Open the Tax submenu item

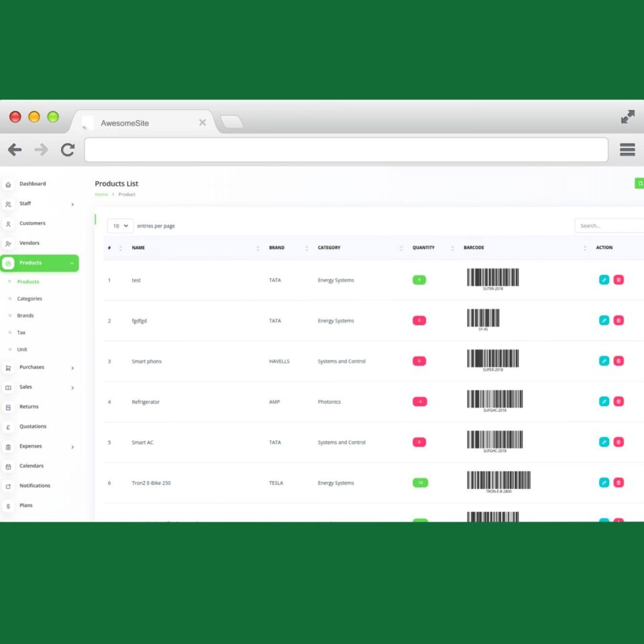click(x=21, y=332)
